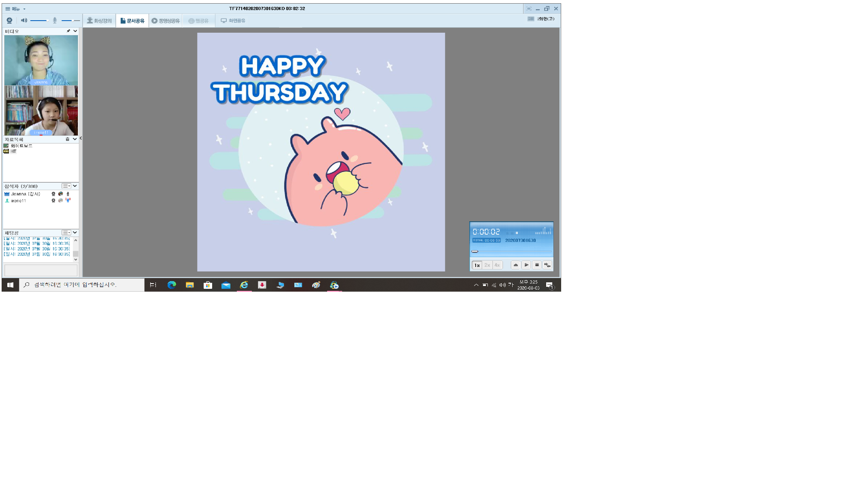Click the eject button in the player

click(515, 265)
